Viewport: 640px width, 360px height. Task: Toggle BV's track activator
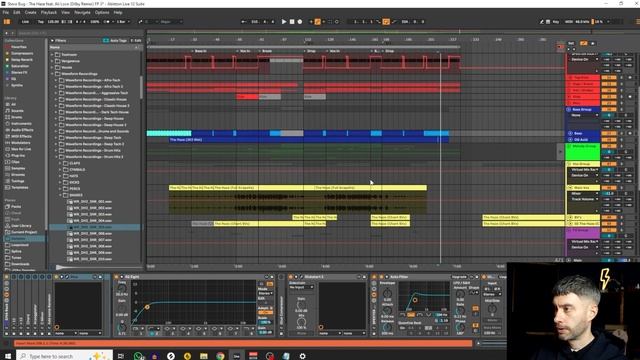click(609, 218)
